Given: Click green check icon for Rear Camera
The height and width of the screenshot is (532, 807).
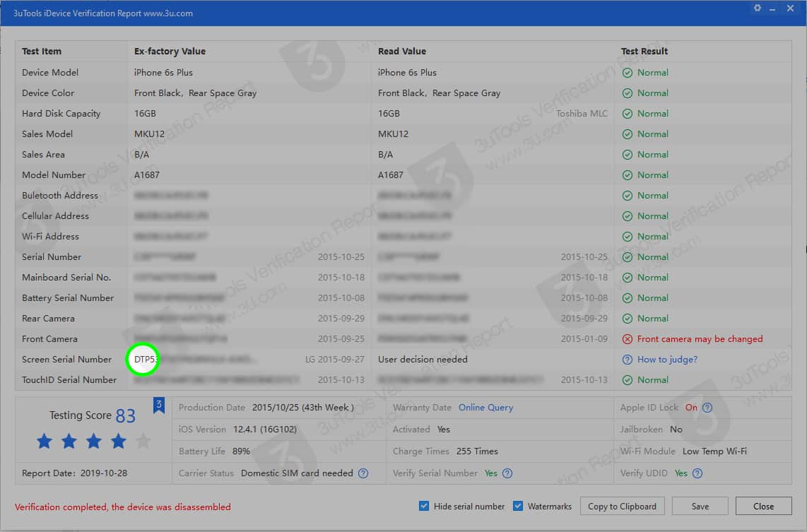Looking at the screenshot, I should [628, 319].
